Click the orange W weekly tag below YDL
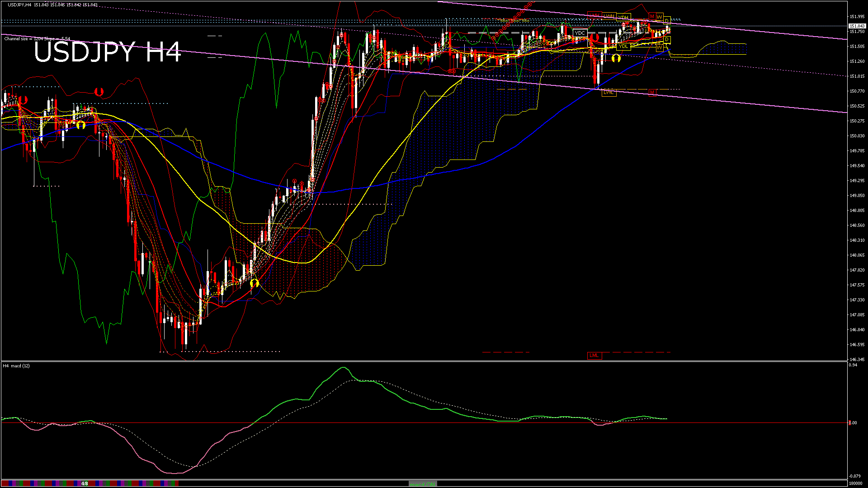 659,47
